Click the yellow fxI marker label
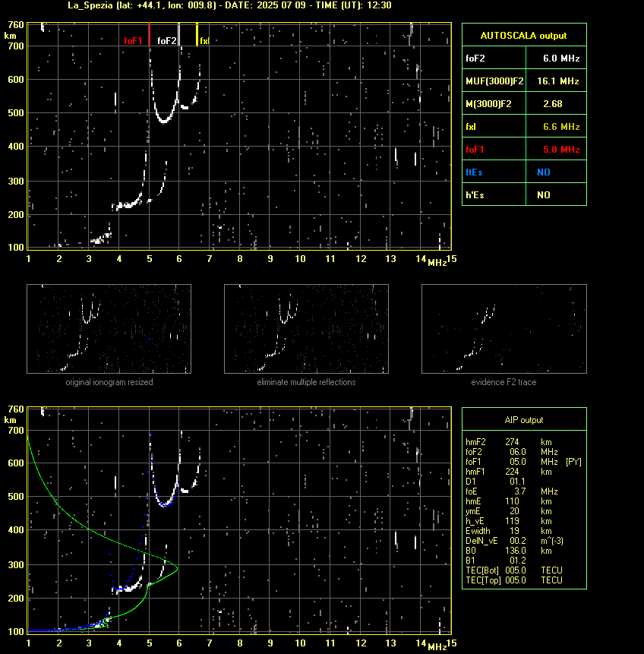Viewport: 644px width, 654px height. [204, 41]
